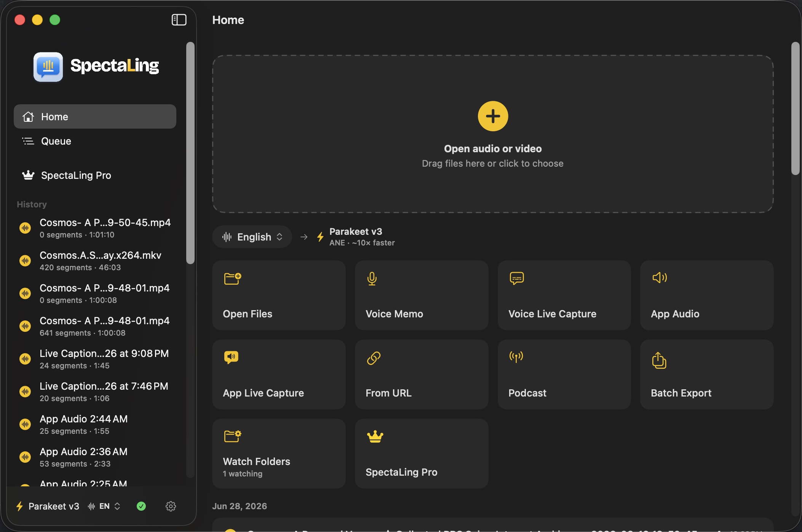Click the 'Open audio or video' drop zone

pos(493,134)
